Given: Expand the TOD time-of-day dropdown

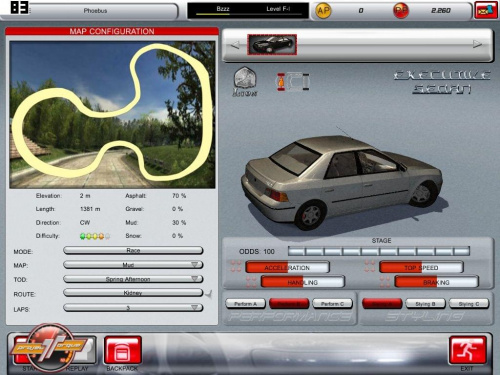Looking at the screenshot, I should (133, 279).
